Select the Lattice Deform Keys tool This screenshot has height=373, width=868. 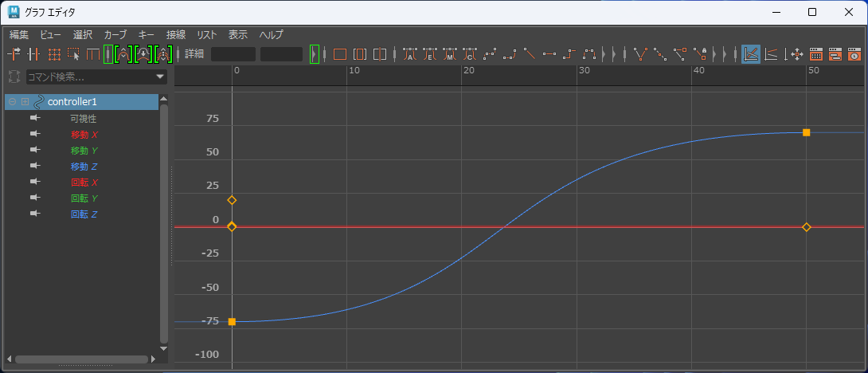click(x=53, y=54)
